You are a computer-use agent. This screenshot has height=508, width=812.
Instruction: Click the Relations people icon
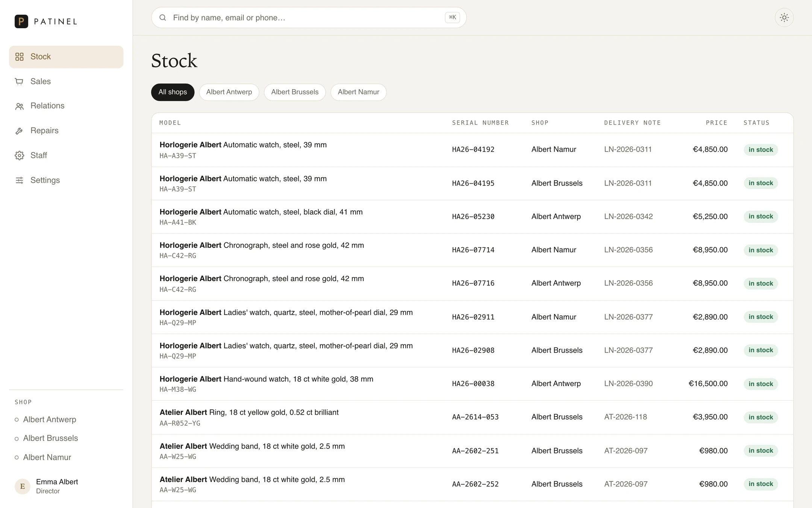click(20, 106)
